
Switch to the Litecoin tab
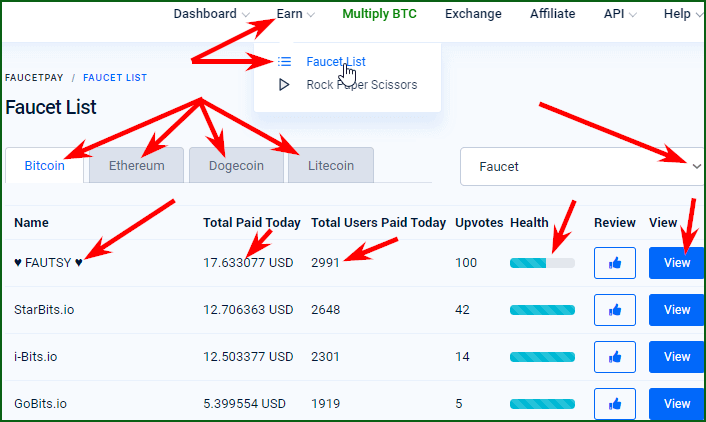click(331, 165)
